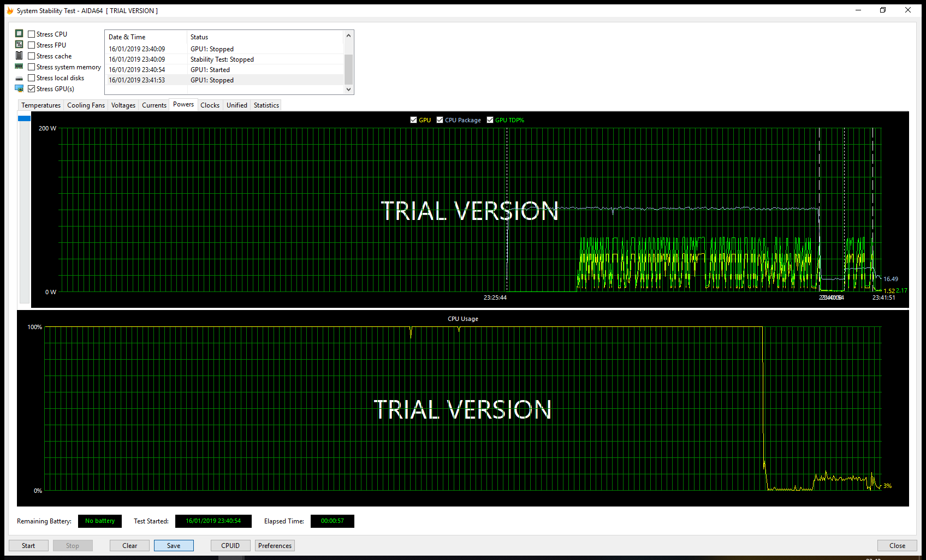Restore down the AIDA64 window

click(x=883, y=10)
